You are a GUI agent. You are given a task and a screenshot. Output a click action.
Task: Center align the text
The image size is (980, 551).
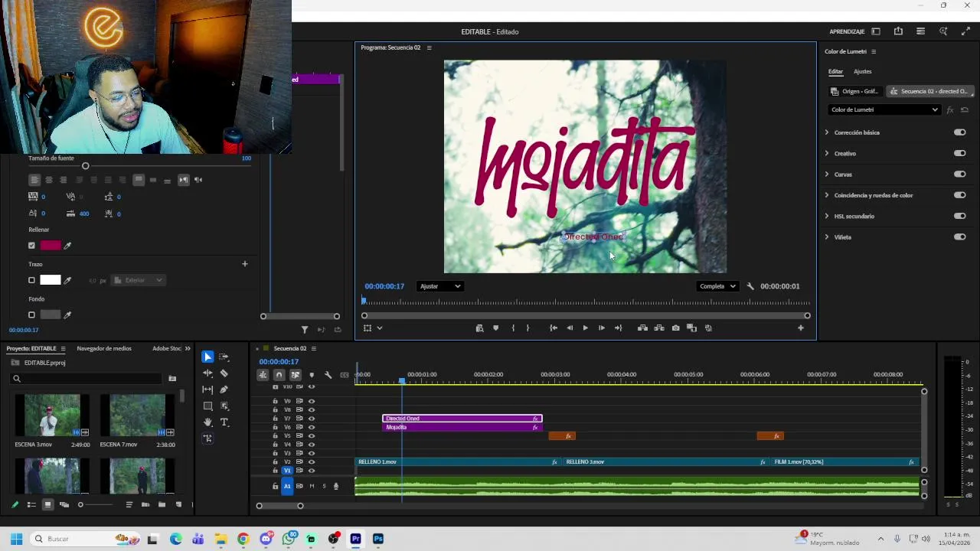click(49, 180)
